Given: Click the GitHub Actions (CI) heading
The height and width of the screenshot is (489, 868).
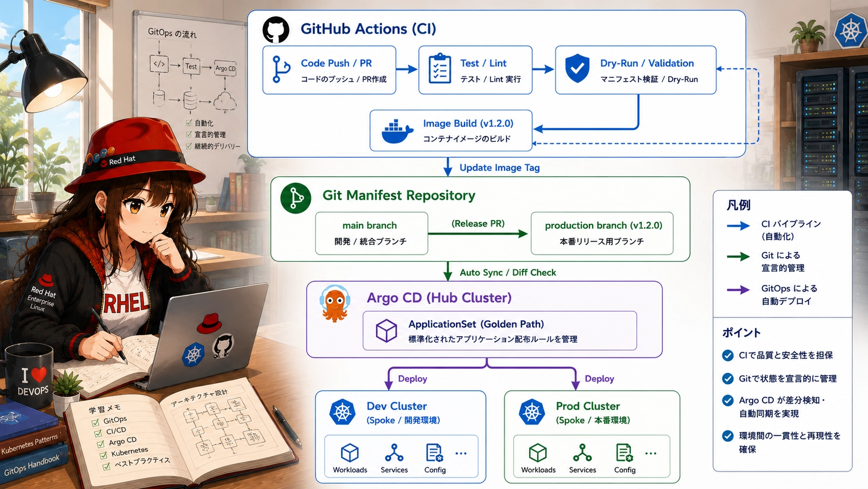Looking at the screenshot, I should (368, 29).
